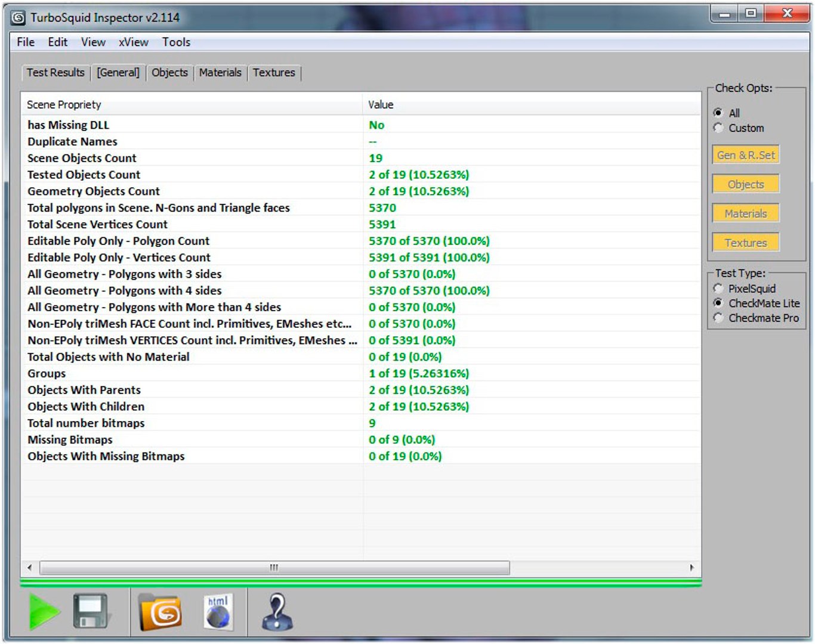Minimize the TurboSquid Inspector window
815x644 pixels.
[x=725, y=14]
